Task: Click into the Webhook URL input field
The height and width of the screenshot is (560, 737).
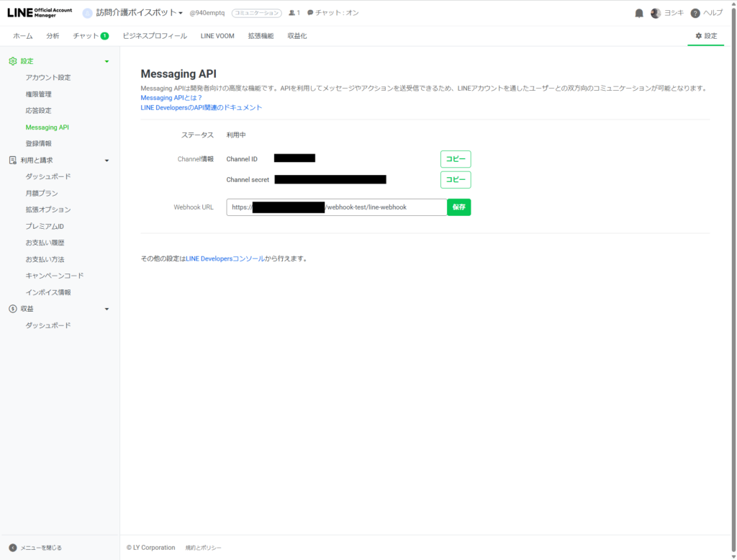Action: (x=337, y=207)
